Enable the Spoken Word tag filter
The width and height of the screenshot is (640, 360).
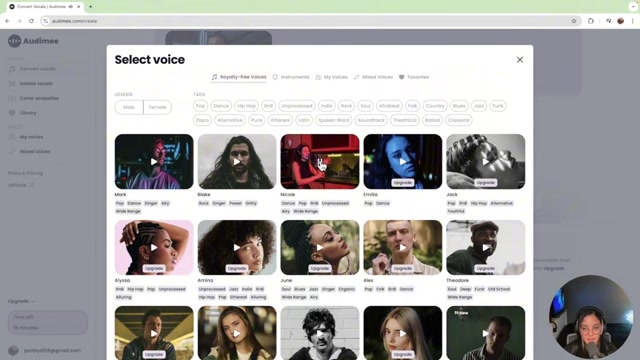click(x=333, y=120)
